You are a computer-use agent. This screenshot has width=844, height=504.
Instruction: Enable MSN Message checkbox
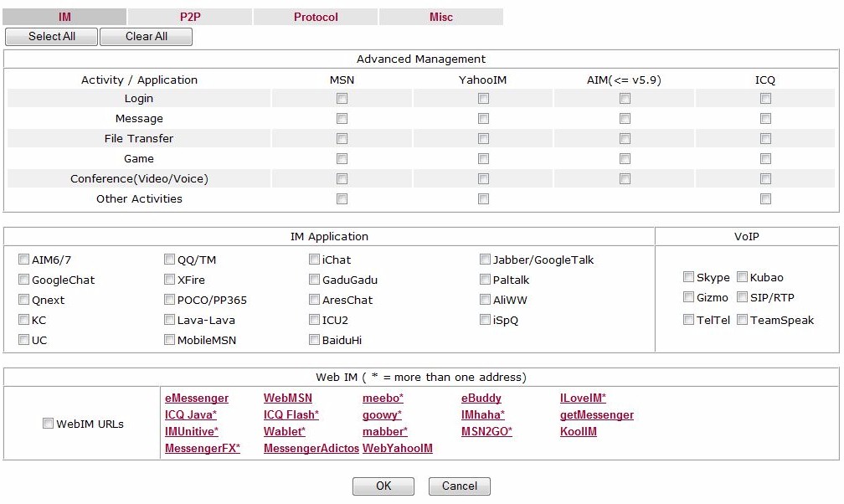coord(342,118)
